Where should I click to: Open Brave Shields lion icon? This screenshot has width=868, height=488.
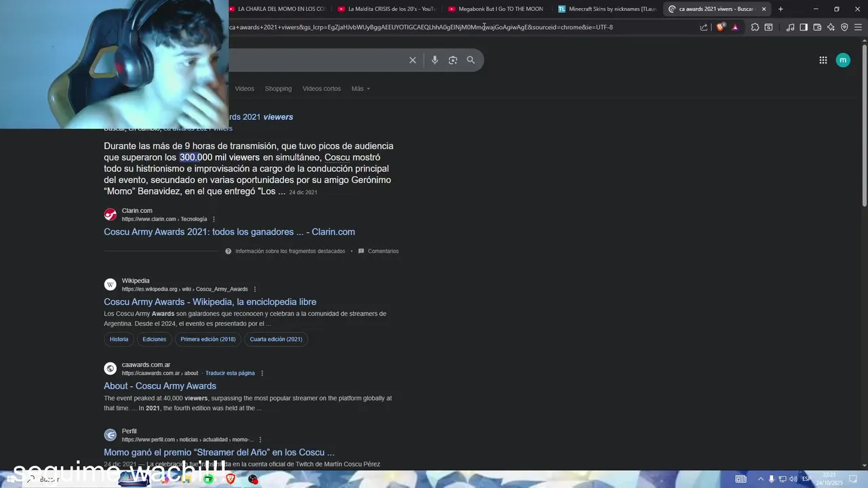(720, 27)
